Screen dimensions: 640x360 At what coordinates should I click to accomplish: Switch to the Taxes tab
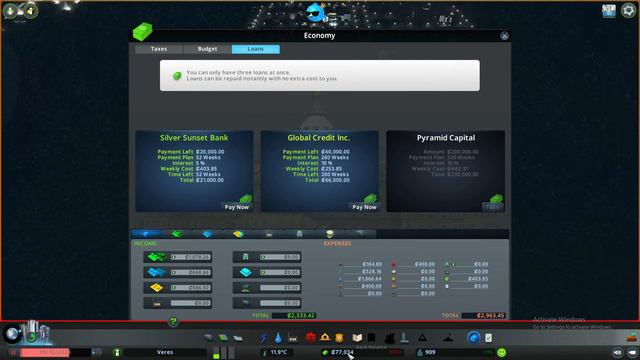159,49
